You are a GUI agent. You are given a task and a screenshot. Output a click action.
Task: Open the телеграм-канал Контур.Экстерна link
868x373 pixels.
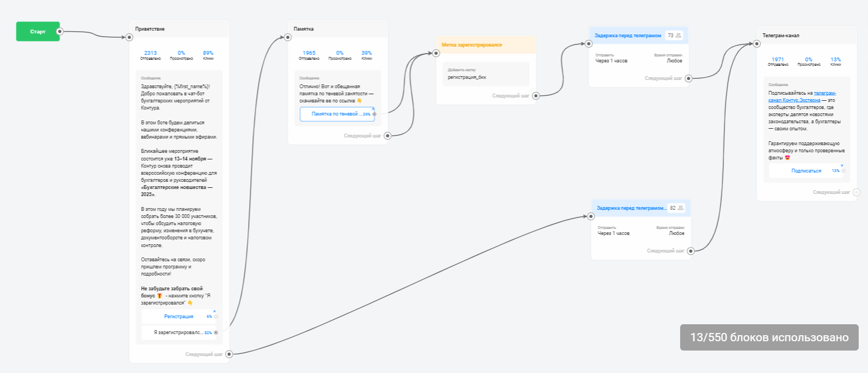point(802,96)
